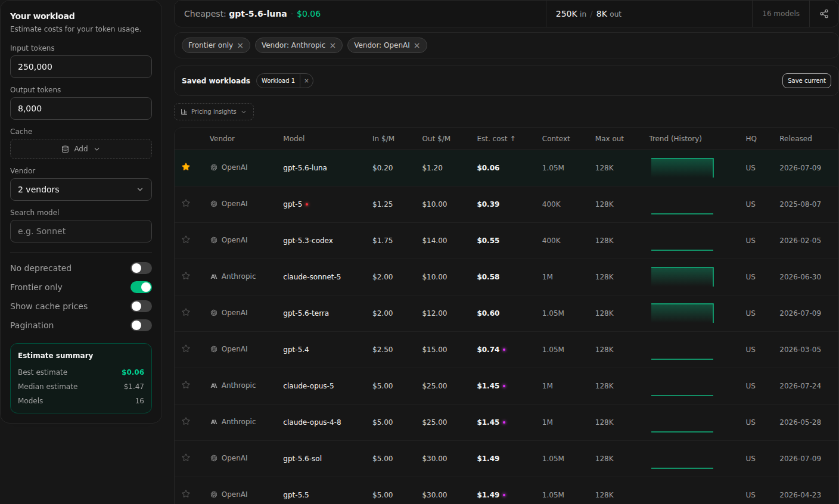Click the magenta dot beside claude-opus-4-8 cost
Screen dimensions: 839x504
click(504, 422)
